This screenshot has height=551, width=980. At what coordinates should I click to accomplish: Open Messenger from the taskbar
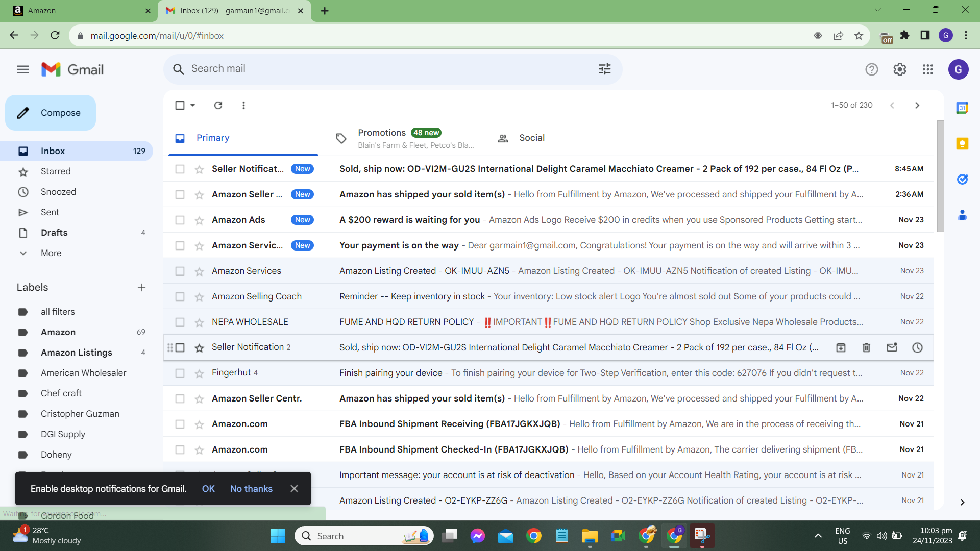coord(478,536)
